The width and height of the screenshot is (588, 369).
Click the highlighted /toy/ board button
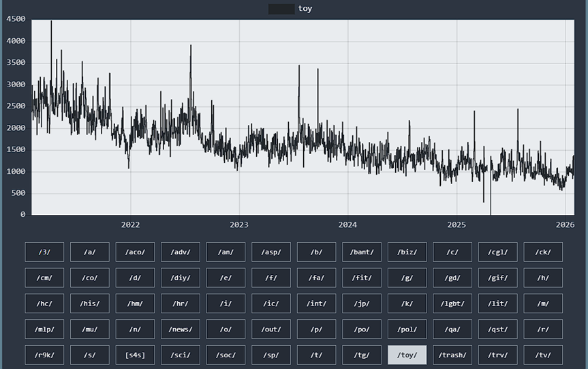(407, 355)
